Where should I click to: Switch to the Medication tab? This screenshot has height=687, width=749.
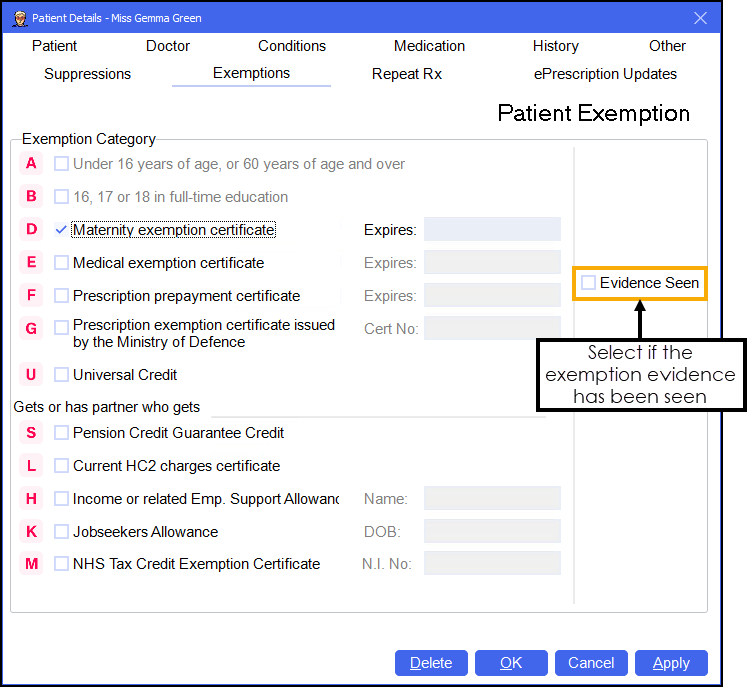pos(429,46)
